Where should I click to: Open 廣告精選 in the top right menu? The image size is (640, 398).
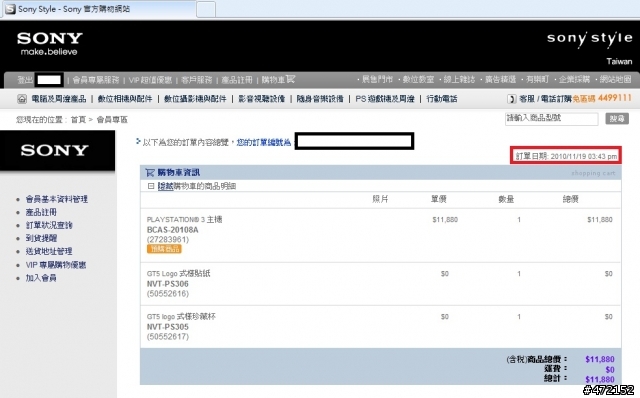(500, 79)
